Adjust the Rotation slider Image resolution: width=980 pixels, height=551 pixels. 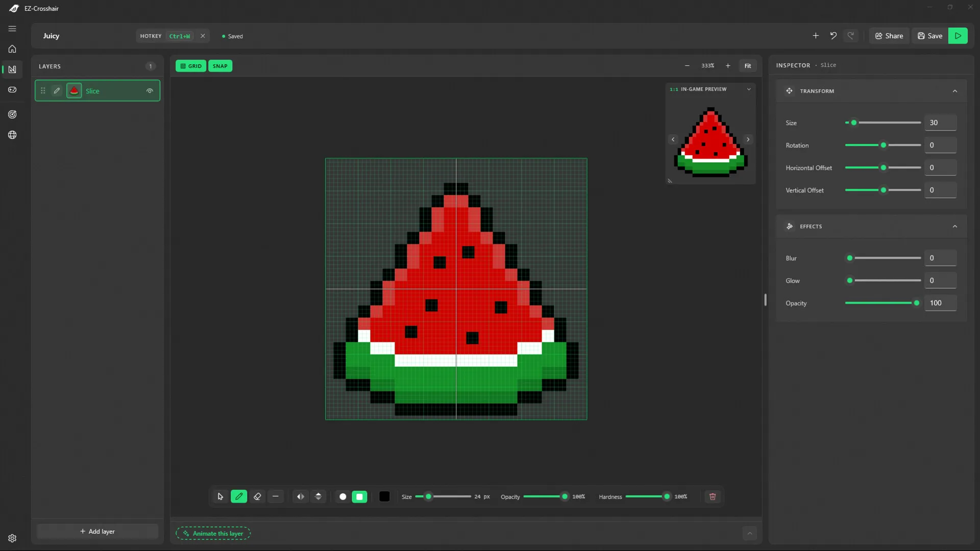883,145
